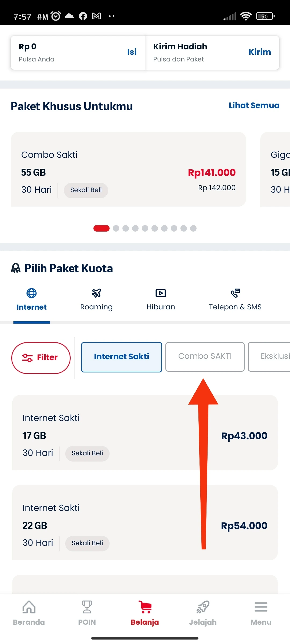The image size is (290, 644).
Task: Open Jelajah rocket icon
Action: pos(203,607)
